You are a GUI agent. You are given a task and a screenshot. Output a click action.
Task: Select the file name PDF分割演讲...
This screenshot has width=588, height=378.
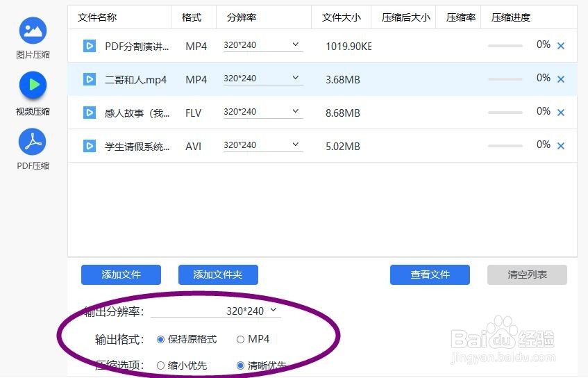point(137,47)
